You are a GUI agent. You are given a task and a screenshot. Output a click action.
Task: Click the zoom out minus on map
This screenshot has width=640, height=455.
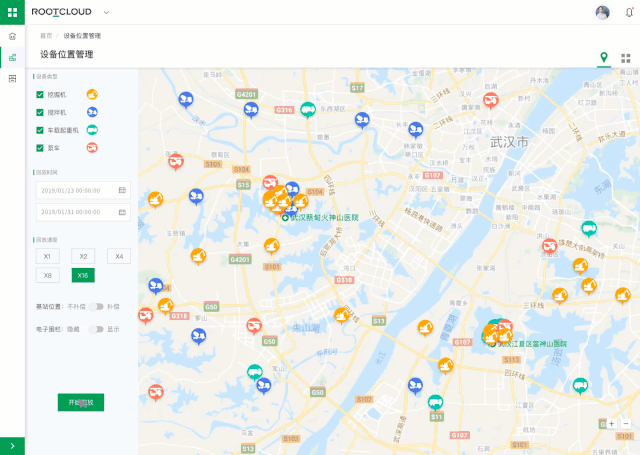coord(626,423)
